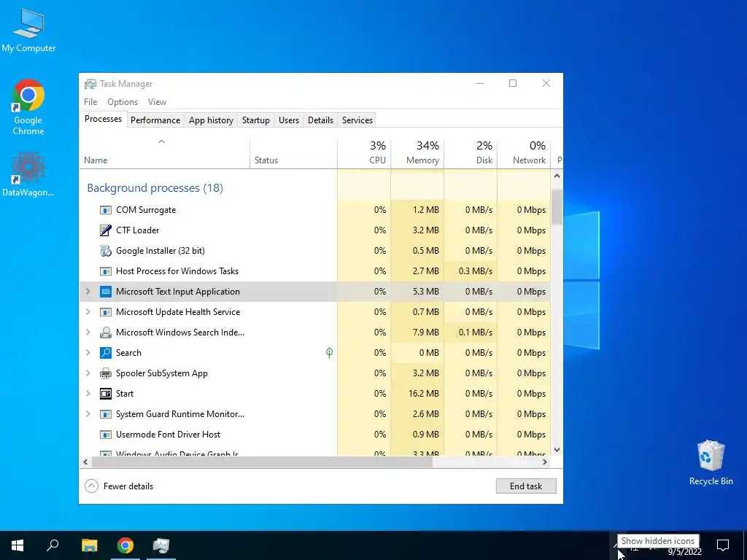The height and width of the screenshot is (560, 747).
Task: Click the '0.3 MB/s' disk value
Action: (476, 271)
